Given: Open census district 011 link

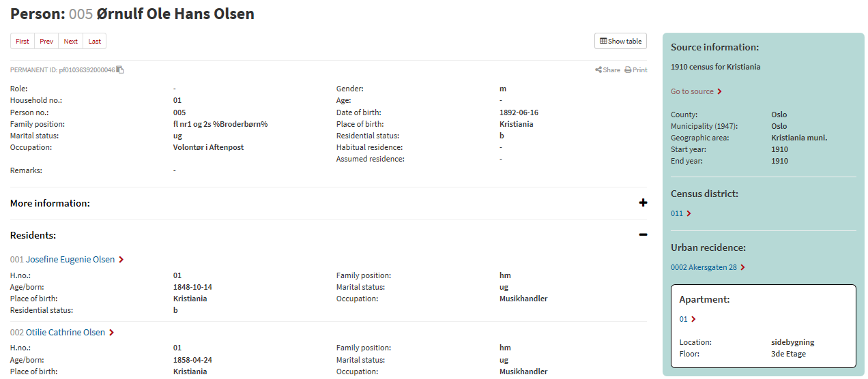Looking at the screenshot, I should 677,213.
